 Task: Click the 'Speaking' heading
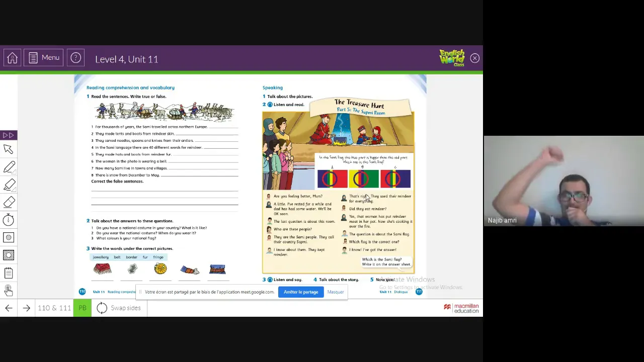tap(273, 87)
